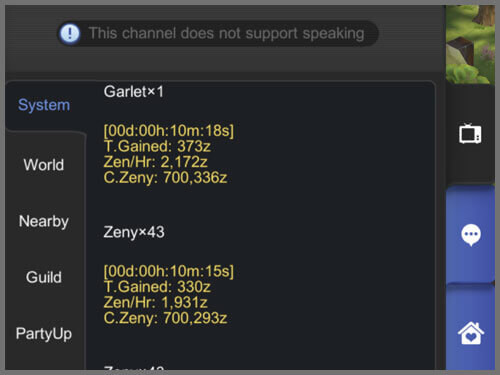The image size is (500, 375).
Task: Click the T.Gained: 373z line
Action: click(157, 146)
